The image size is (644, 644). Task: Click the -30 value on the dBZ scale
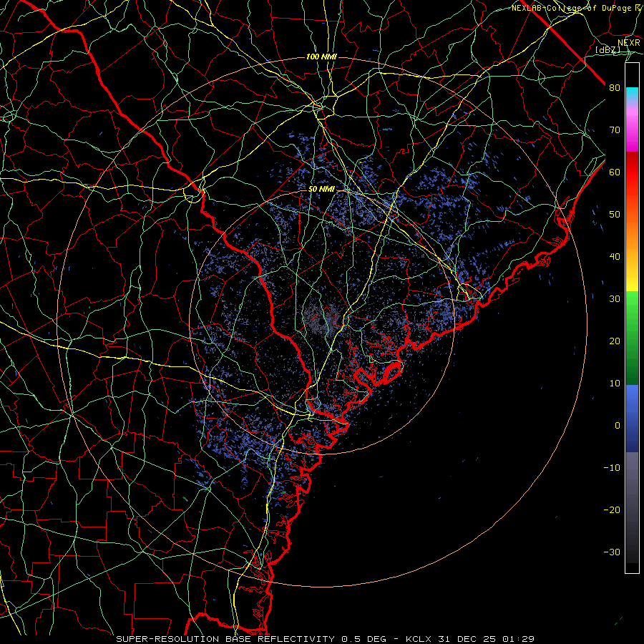click(x=612, y=552)
